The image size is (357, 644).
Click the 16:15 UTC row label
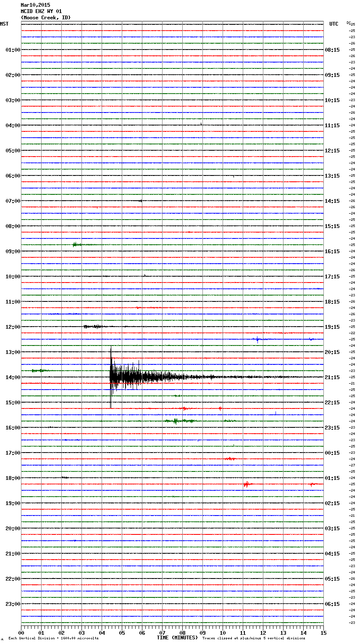click(x=332, y=251)
